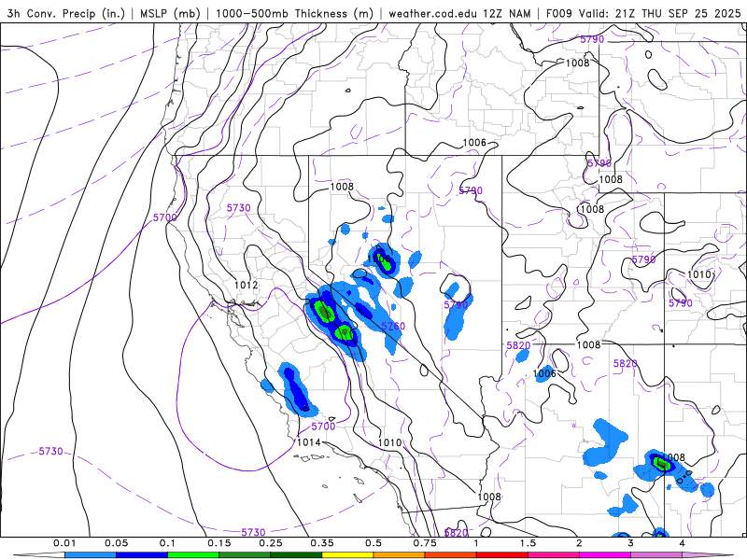747x560 pixels.
Task: Click the 'weather.cod.edu' source text in header
Action: click(432, 13)
